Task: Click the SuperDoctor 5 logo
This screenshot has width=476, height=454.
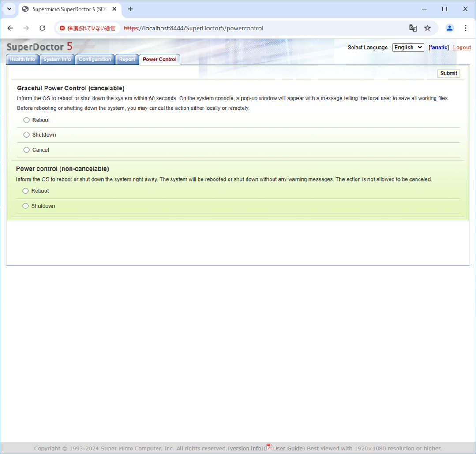Action: click(x=39, y=47)
